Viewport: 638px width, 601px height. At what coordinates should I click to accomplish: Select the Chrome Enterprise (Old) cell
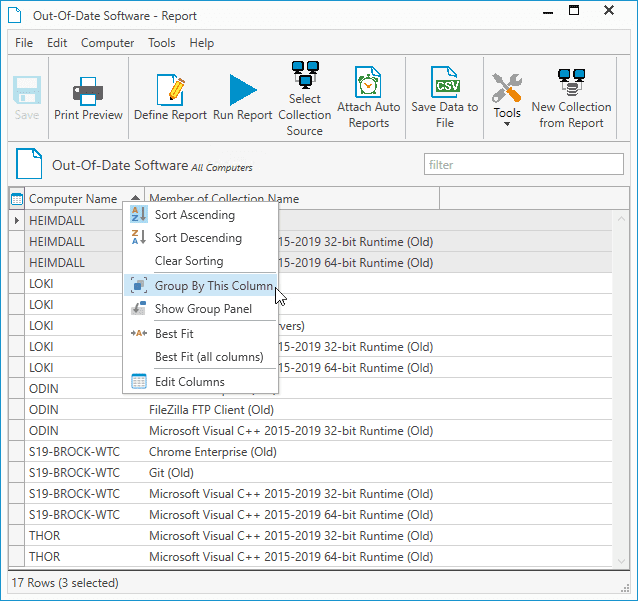[x=213, y=452]
